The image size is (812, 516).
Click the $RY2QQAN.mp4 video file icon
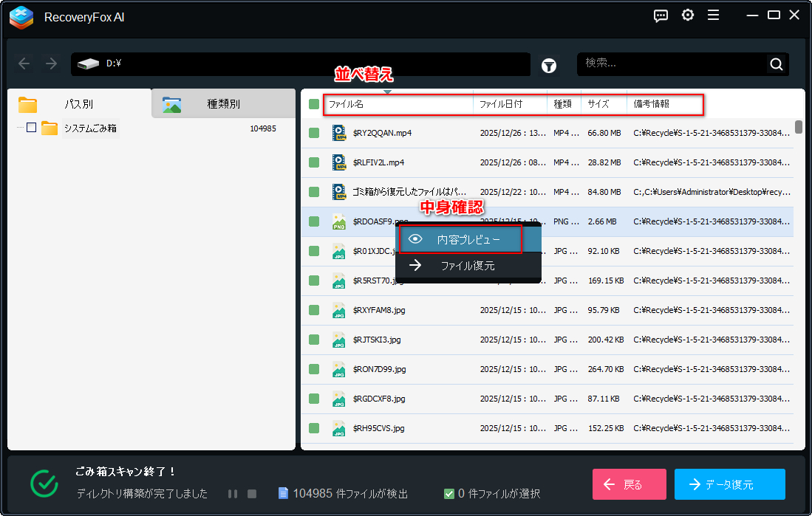point(339,133)
